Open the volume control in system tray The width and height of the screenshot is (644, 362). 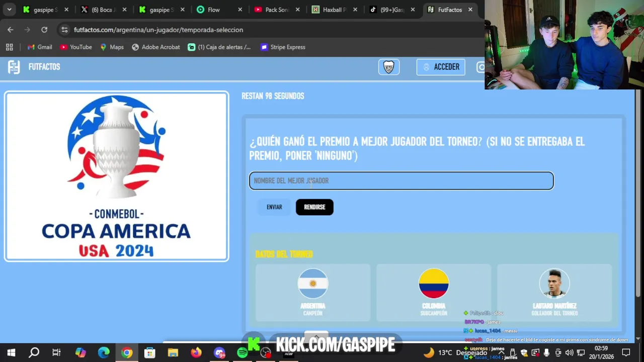pos(569,353)
